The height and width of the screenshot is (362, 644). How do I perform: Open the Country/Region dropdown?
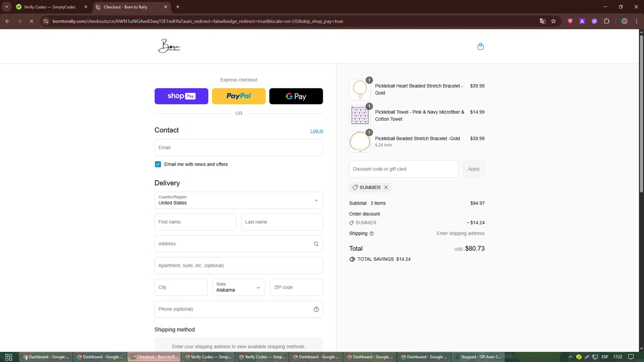click(239, 200)
